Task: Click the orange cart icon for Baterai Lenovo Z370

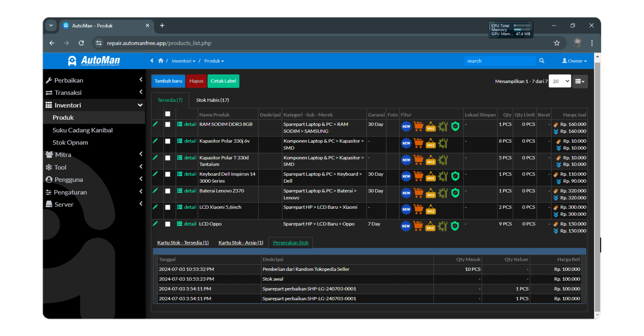Action: click(418, 193)
